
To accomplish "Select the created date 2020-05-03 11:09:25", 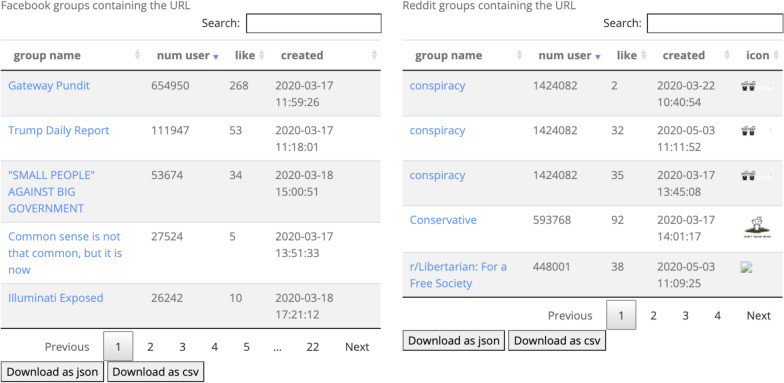I will click(686, 275).
